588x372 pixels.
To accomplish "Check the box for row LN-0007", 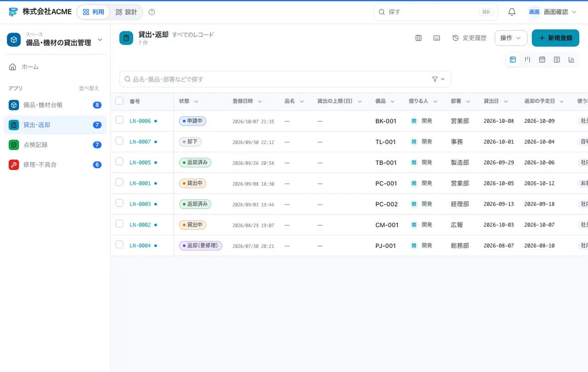I will (119, 141).
